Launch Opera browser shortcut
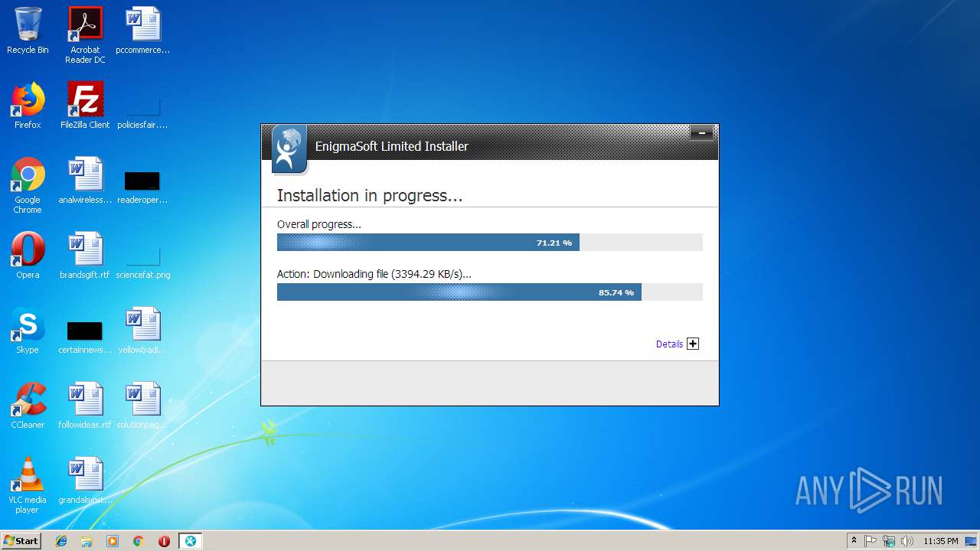 [28, 256]
